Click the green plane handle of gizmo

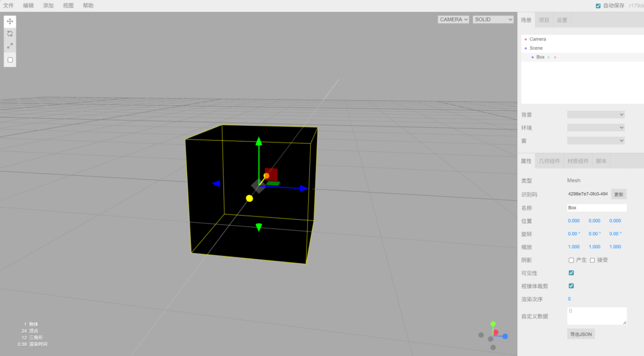point(273,183)
